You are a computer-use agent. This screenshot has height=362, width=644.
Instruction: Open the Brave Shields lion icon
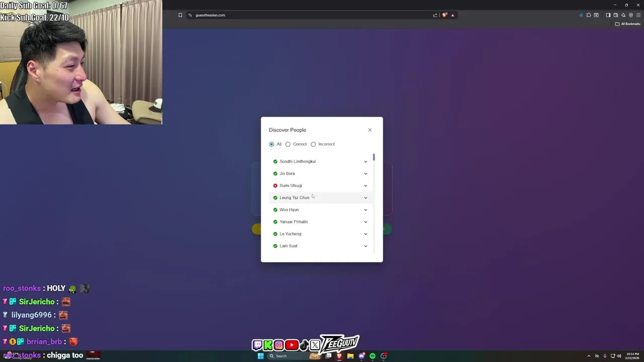[x=444, y=15]
